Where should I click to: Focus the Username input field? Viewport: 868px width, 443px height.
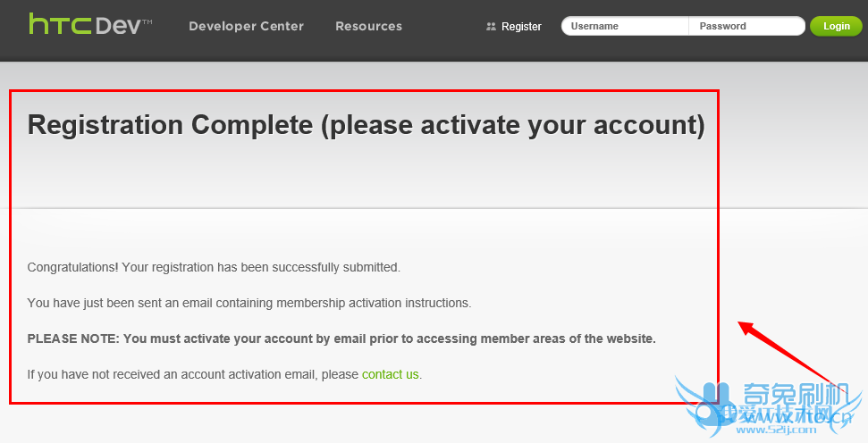[626, 26]
